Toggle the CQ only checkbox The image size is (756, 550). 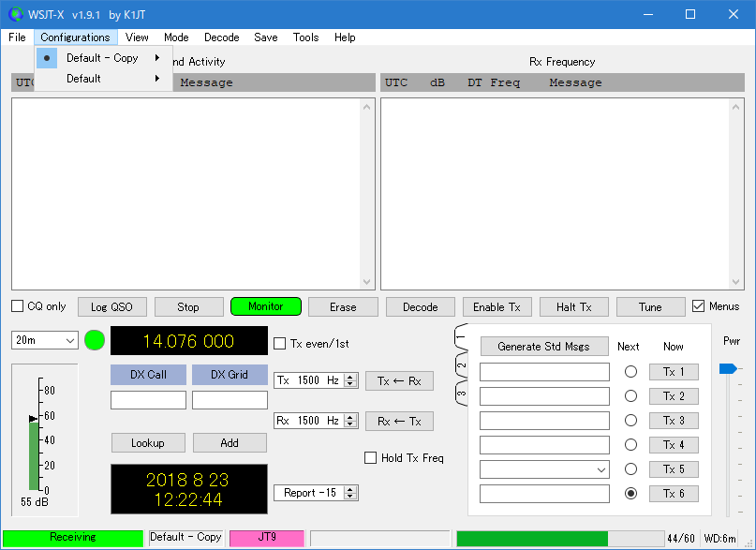[x=18, y=306]
